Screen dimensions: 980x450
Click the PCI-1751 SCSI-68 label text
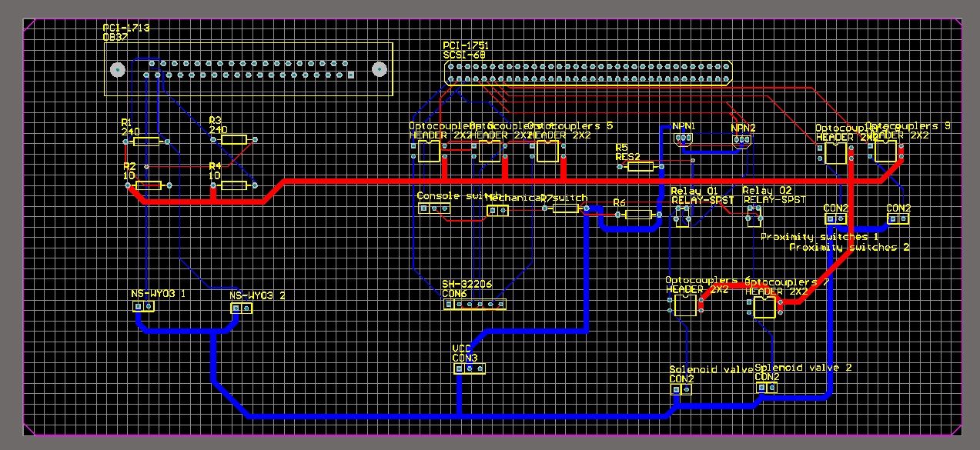pyautogui.click(x=464, y=50)
